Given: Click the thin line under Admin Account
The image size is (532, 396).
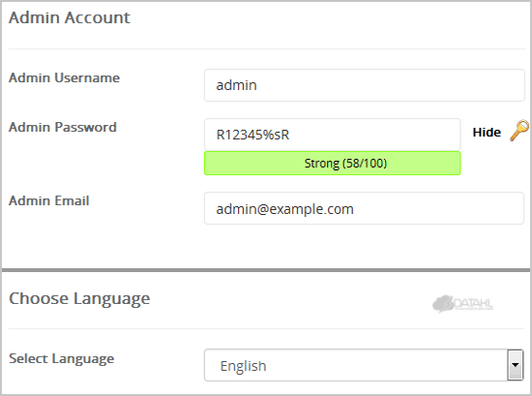Looking at the screenshot, I should tap(267, 49).
